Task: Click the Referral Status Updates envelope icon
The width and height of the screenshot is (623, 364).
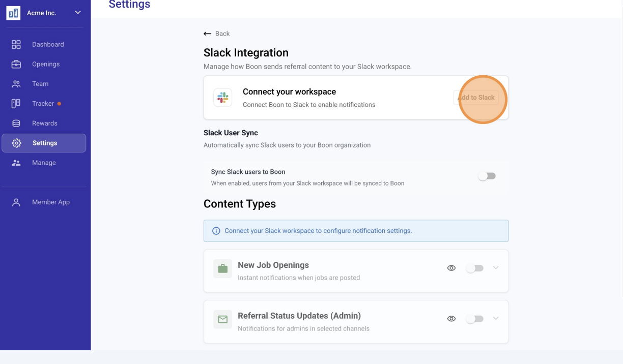Action: tap(223, 320)
